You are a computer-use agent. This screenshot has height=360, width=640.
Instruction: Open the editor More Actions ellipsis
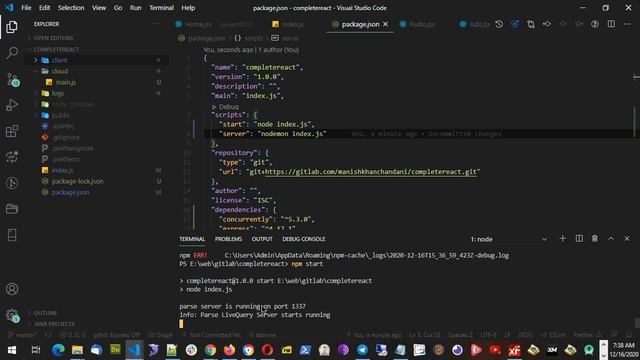[627, 24]
